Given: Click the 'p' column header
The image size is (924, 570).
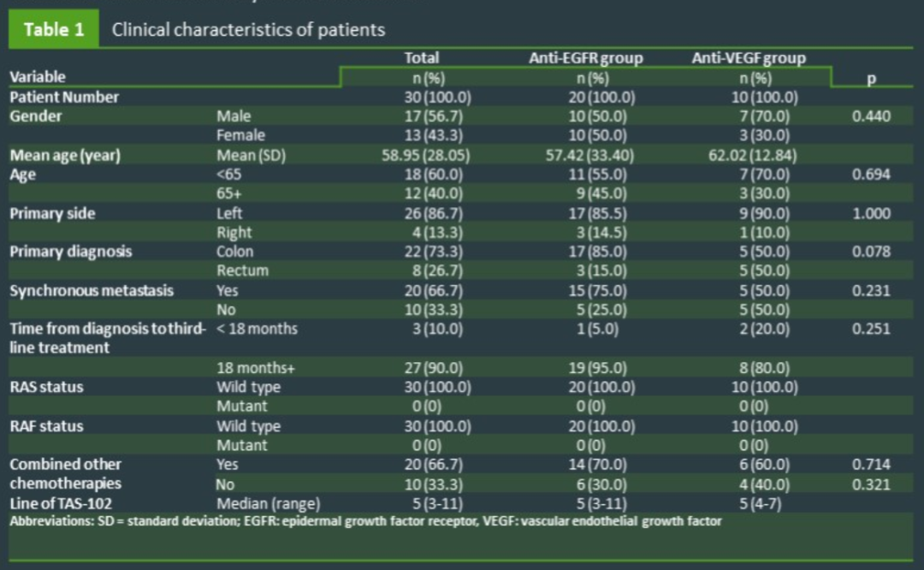Looking at the screenshot, I should pos(871,78).
